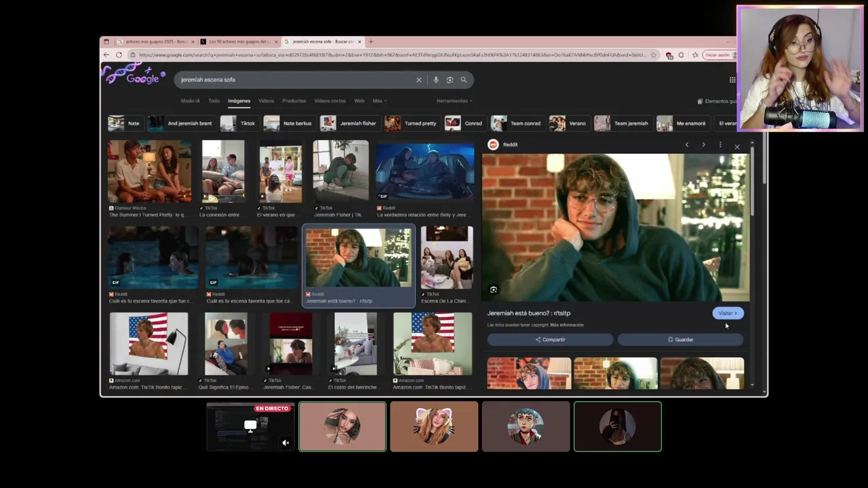
Task: Open the Elementos guardados link
Action: [717, 101]
